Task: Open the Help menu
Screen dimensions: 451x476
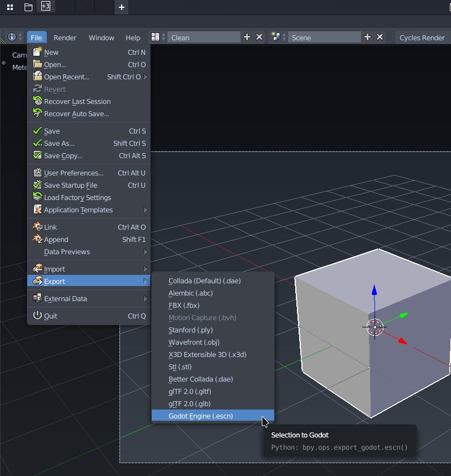Action: pyautogui.click(x=133, y=37)
